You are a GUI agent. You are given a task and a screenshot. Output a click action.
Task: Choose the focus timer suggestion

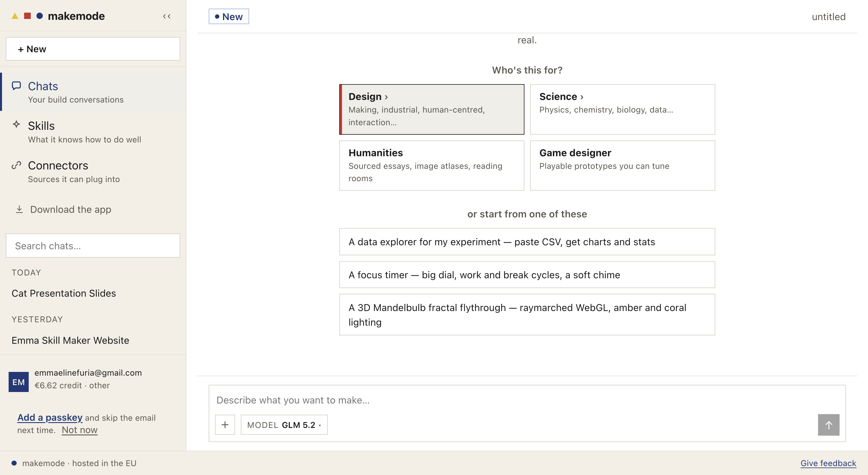[527, 275]
